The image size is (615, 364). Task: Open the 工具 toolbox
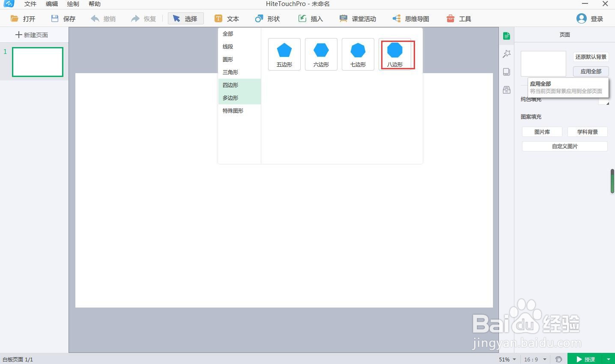[459, 19]
